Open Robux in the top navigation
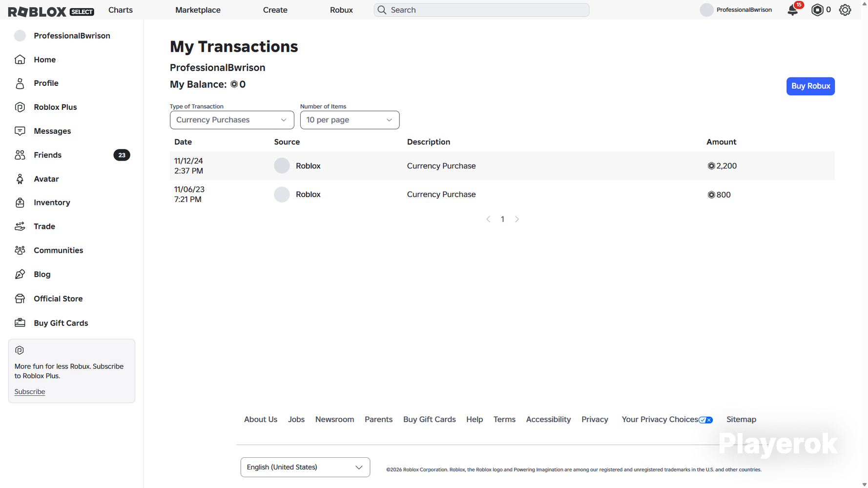Screen dimensions: 868x488 coord(341,10)
